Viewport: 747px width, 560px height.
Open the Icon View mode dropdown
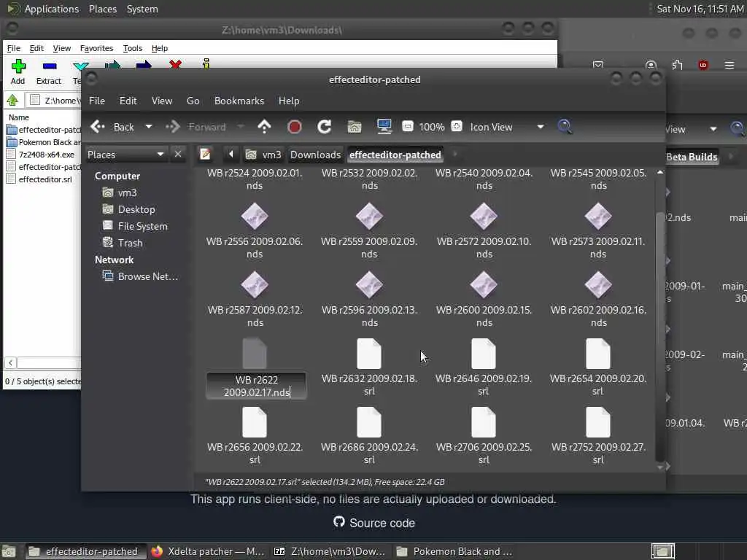[507, 127]
